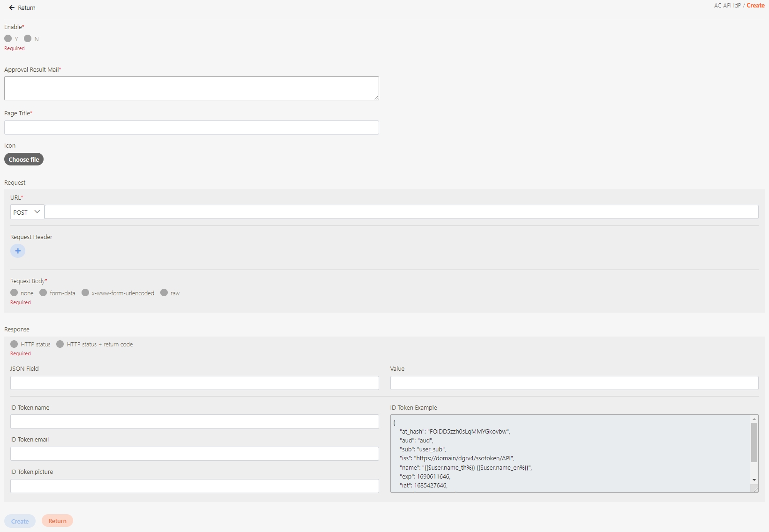Click the AC API IdP breadcrumb
The width and height of the screenshot is (769, 532).
pos(727,6)
